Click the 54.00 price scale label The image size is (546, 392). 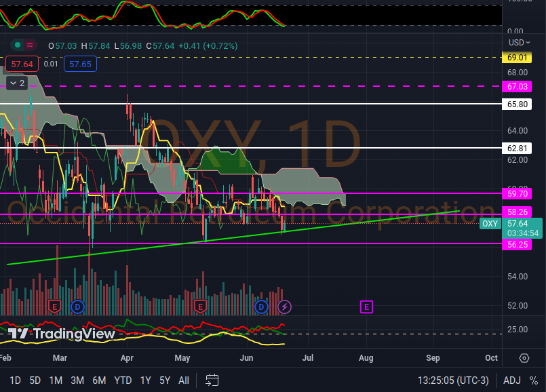click(518, 277)
